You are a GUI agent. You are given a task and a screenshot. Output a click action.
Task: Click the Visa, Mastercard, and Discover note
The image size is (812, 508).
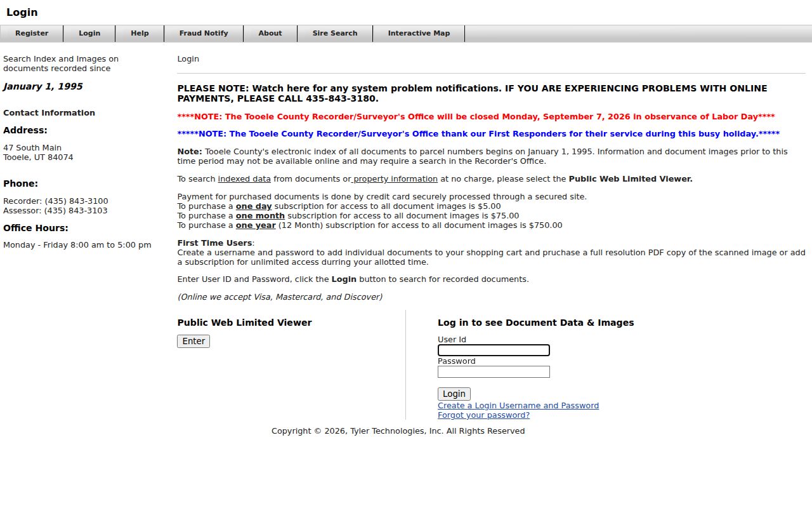pyautogui.click(x=280, y=297)
